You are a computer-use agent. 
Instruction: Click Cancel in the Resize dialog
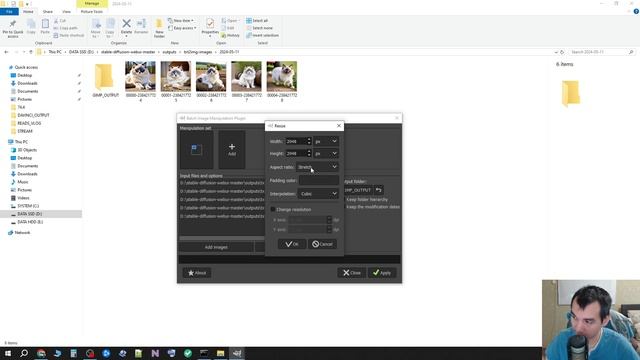pos(322,244)
